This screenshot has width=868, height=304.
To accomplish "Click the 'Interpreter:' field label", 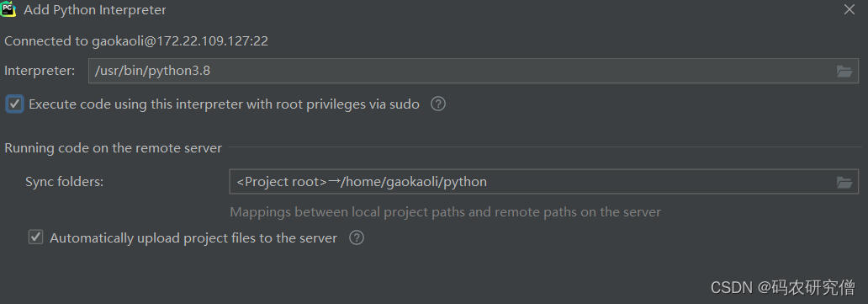I will coord(40,71).
